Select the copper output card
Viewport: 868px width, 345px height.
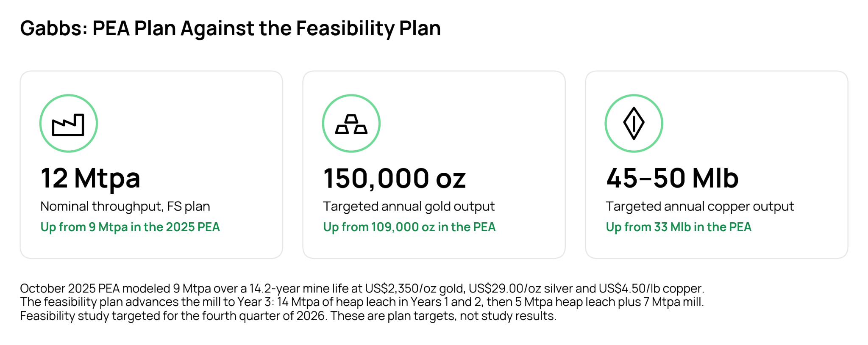click(717, 165)
